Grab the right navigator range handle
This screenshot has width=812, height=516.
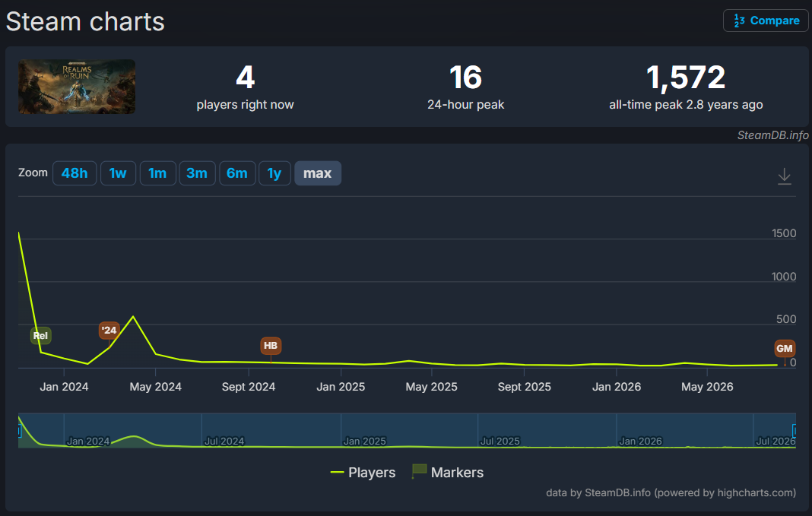click(x=794, y=431)
